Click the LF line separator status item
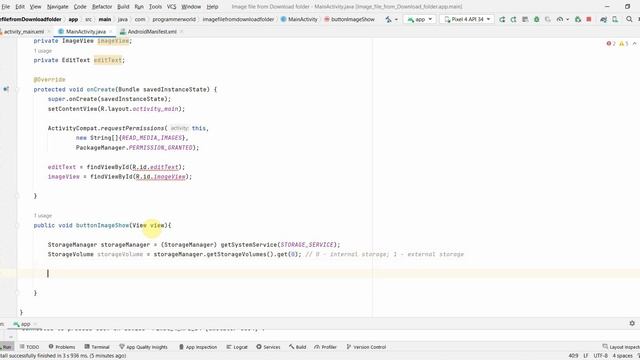This screenshot has width=640, height=360. [x=586, y=356]
